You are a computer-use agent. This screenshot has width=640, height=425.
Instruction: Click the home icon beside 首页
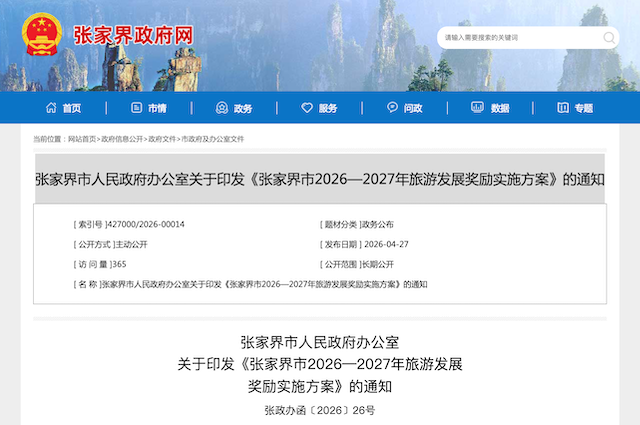tap(51, 108)
